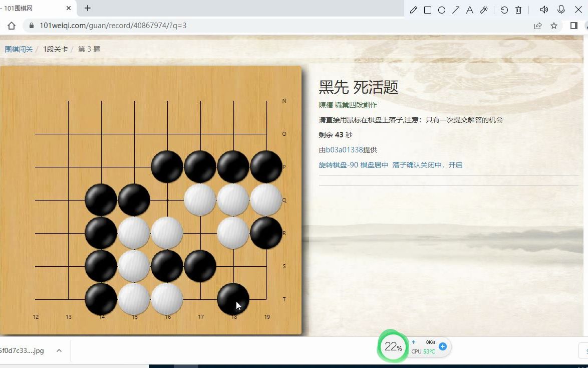Bookmark this page with the star
588x368 pixels.
(x=554, y=26)
